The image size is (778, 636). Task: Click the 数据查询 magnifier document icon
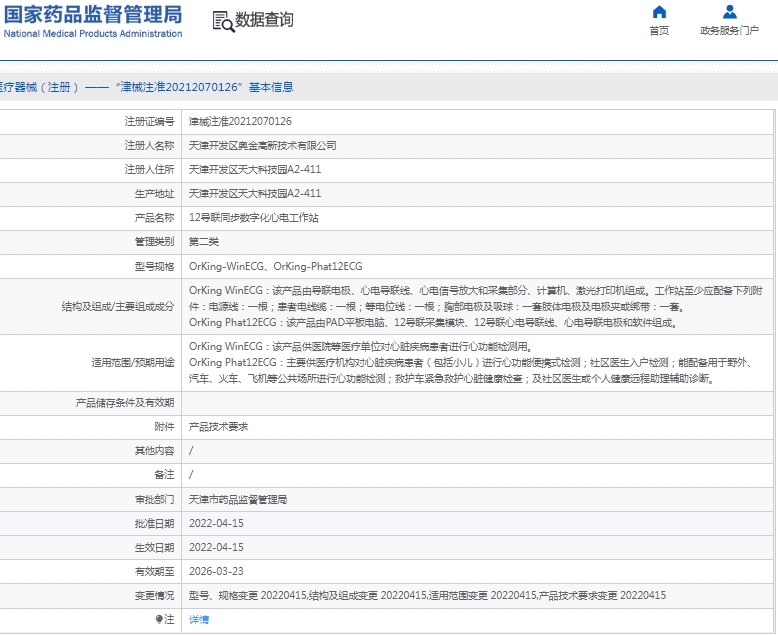(x=223, y=22)
